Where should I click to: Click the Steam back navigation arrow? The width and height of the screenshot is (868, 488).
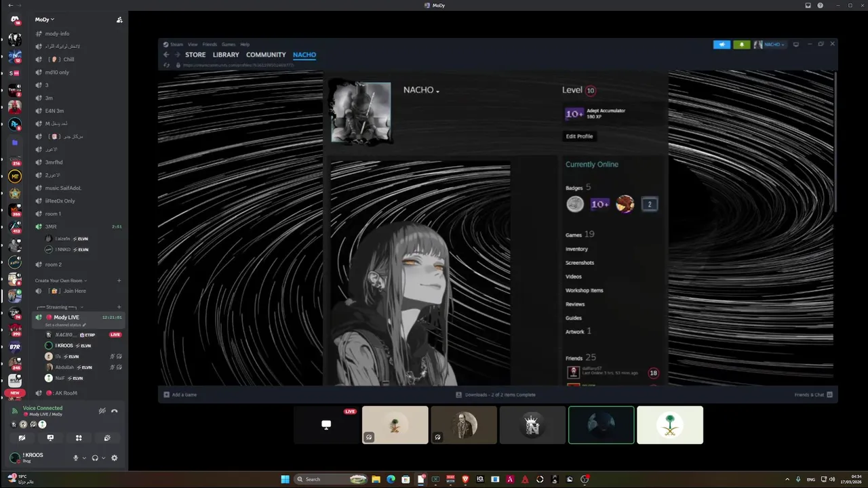(x=166, y=55)
